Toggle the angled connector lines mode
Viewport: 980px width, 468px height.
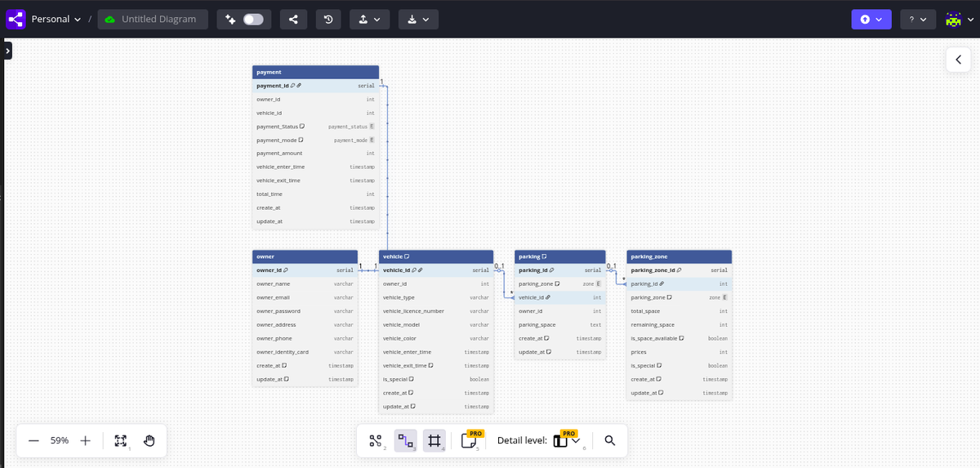point(405,441)
